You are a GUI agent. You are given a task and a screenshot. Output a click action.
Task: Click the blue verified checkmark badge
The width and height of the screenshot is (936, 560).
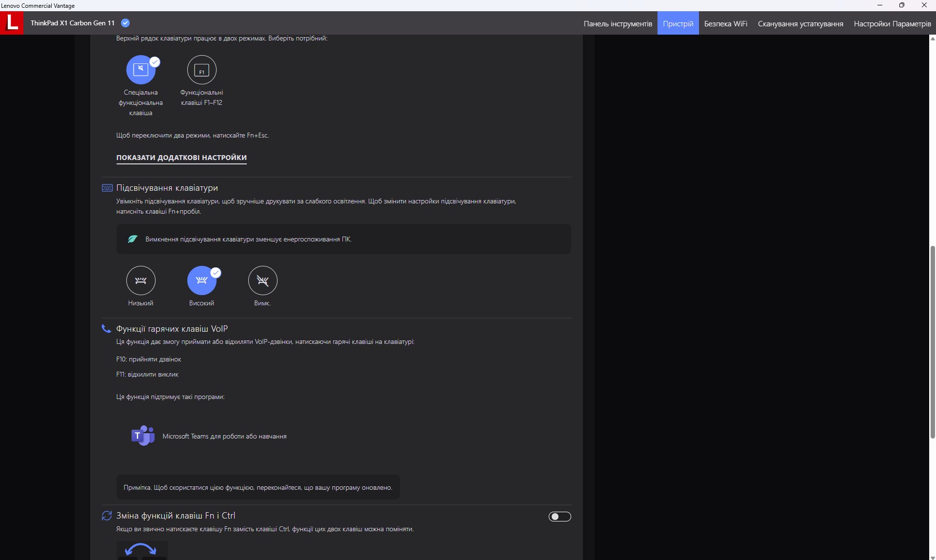125,23
